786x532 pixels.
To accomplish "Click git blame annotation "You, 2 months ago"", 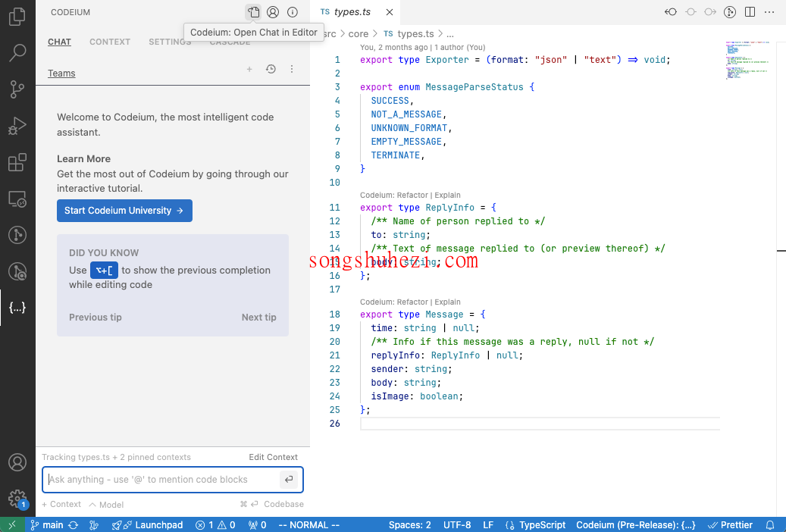I will tap(393, 47).
